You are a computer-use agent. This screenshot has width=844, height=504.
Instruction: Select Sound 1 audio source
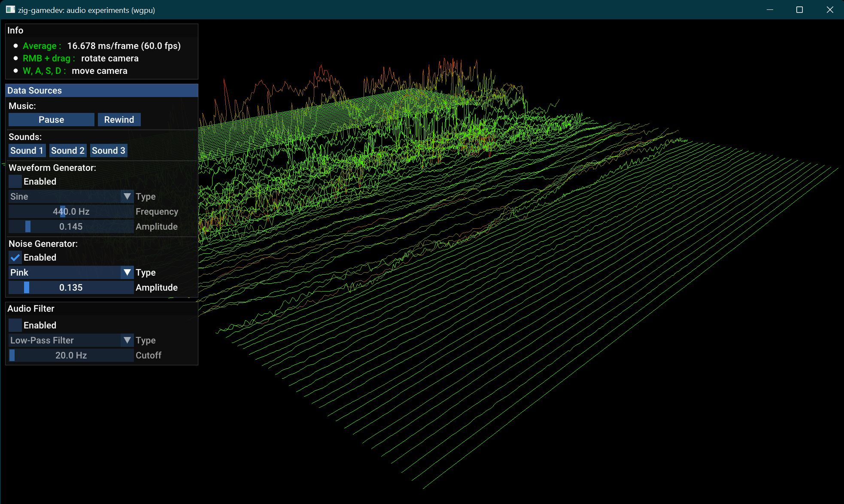27,150
